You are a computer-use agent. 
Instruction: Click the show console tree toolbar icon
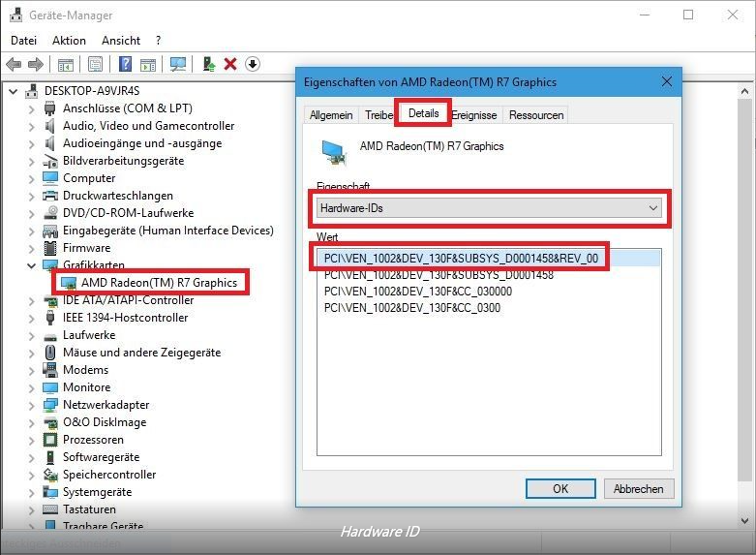66,64
